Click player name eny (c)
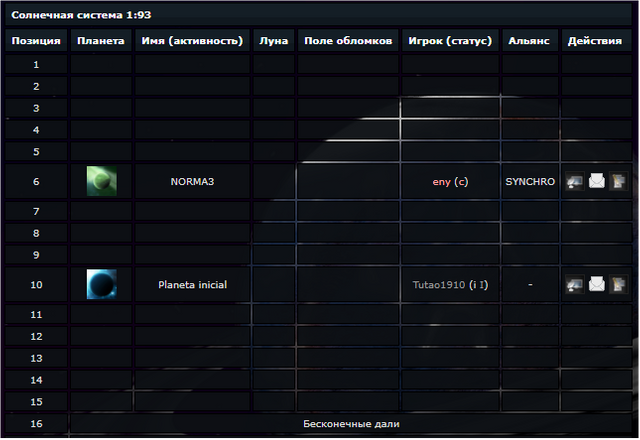The image size is (640, 440). pyautogui.click(x=450, y=182)
